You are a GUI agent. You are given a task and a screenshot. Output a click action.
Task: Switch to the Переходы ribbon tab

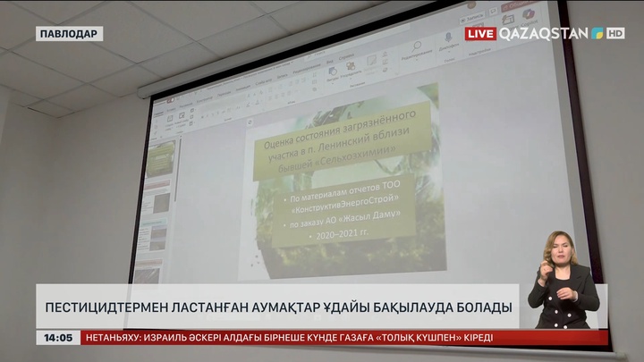click(224, 95)
